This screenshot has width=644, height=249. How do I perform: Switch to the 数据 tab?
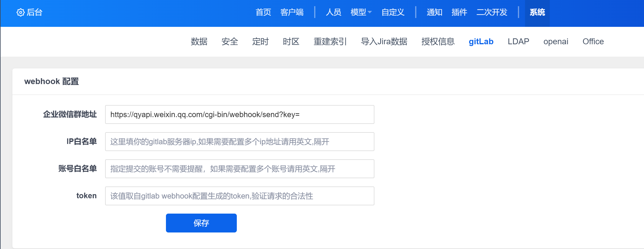pyautogui.click(x=199, y=42)
